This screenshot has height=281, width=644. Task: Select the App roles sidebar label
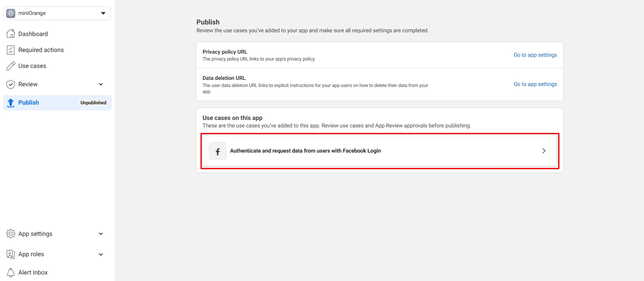pyautogui.click(x=31, y=254)
